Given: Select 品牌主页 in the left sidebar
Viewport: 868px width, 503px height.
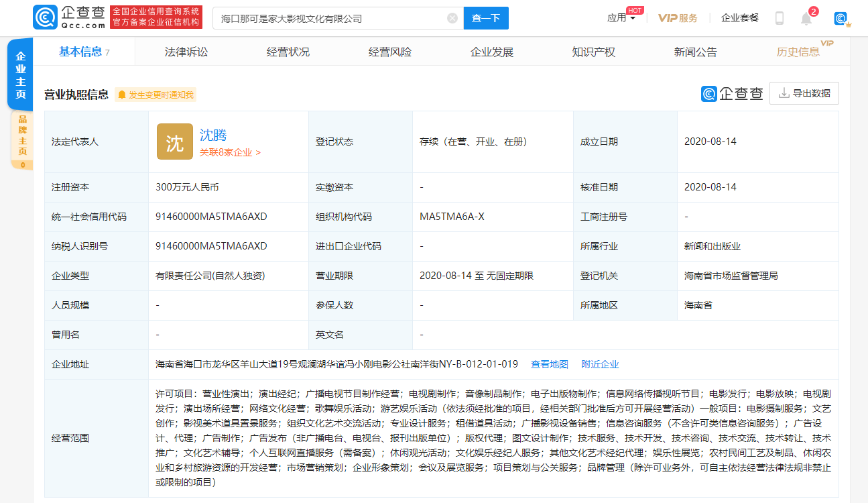Looking at the screenshot, I should (20, 137).
